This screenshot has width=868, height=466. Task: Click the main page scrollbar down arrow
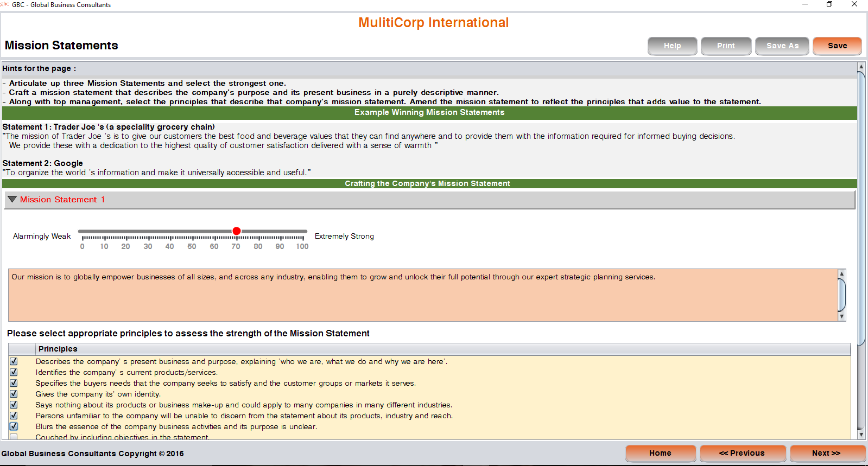point(861,435)
